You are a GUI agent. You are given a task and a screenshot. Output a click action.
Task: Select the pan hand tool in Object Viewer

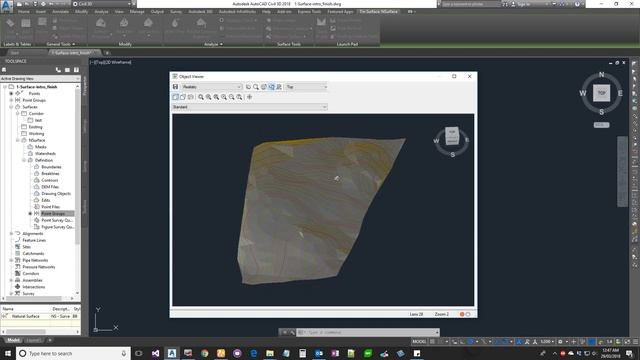point(248,87)
